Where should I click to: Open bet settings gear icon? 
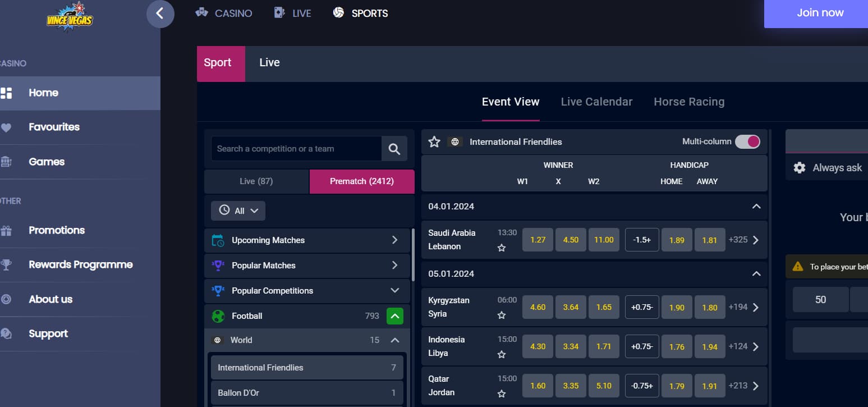[799, 168]
